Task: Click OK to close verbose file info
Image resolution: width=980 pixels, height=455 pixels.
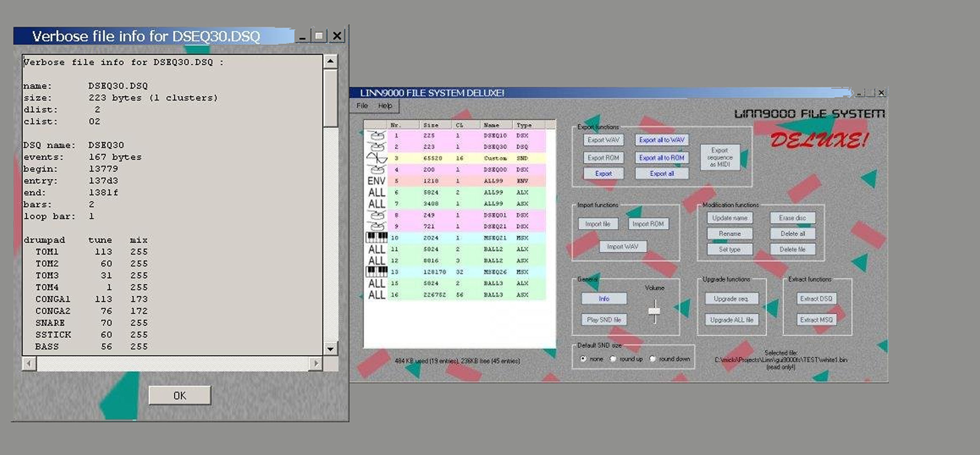Action: (179, 395)
